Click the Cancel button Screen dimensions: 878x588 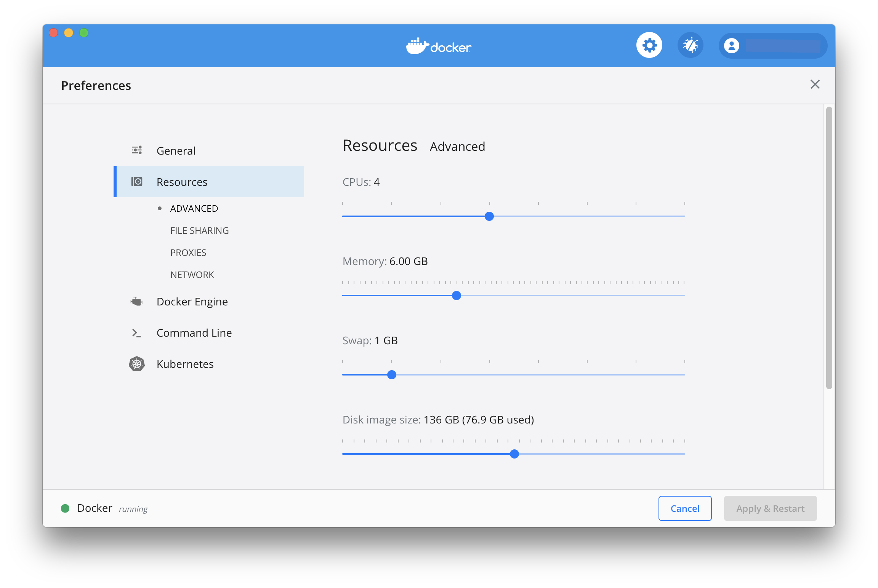click(x=685, y=508)
